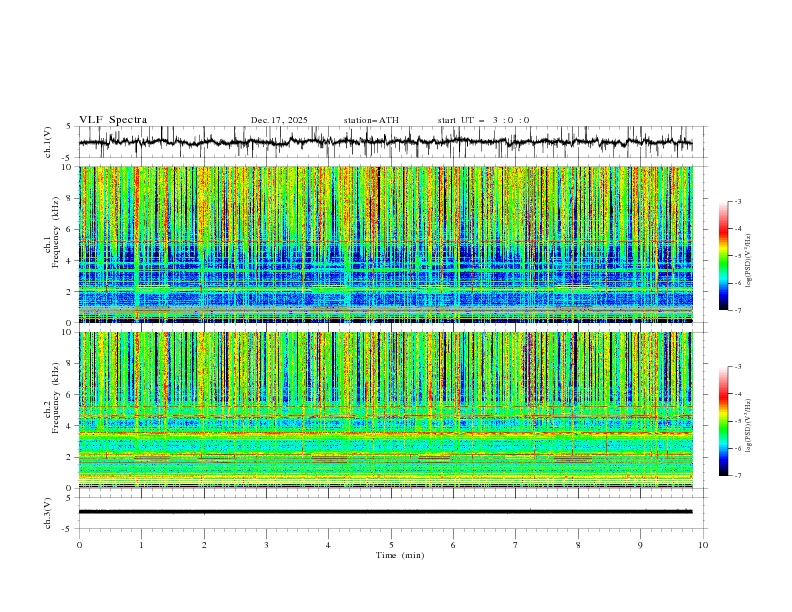Screen dimensions: 792x612
Task: Click the 2 minute tick on the time axis
Action: [x=204, y=545]
